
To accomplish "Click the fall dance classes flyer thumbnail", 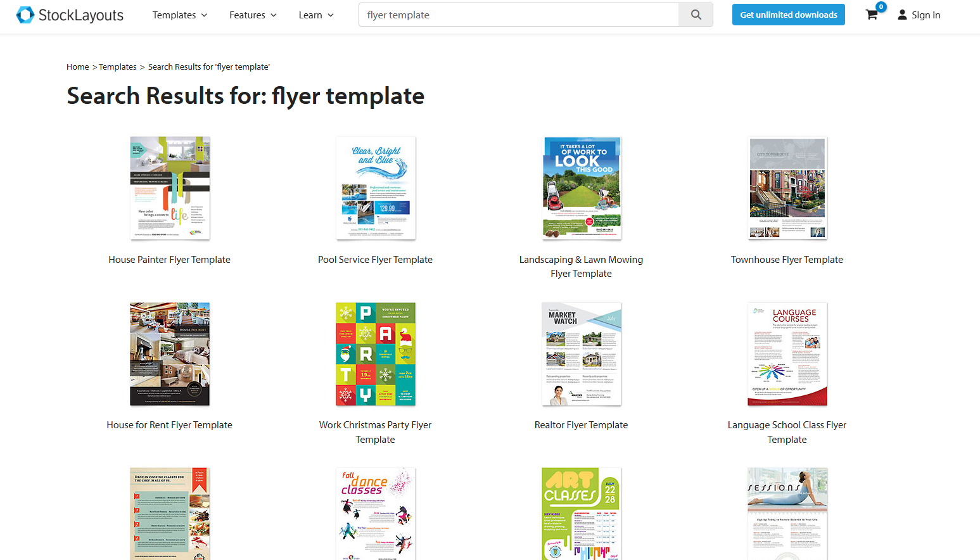I will pos(375,513).
